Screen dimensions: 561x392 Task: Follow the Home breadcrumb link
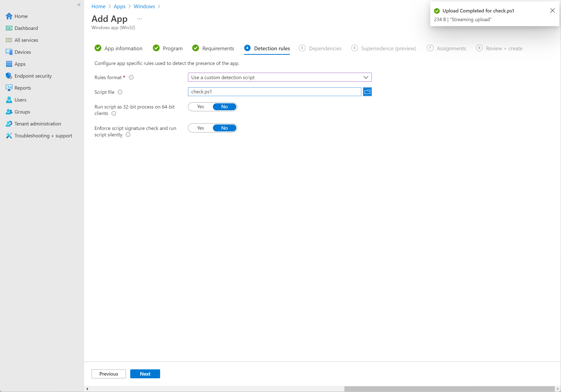pyautogui.click(x=98, y=6)
